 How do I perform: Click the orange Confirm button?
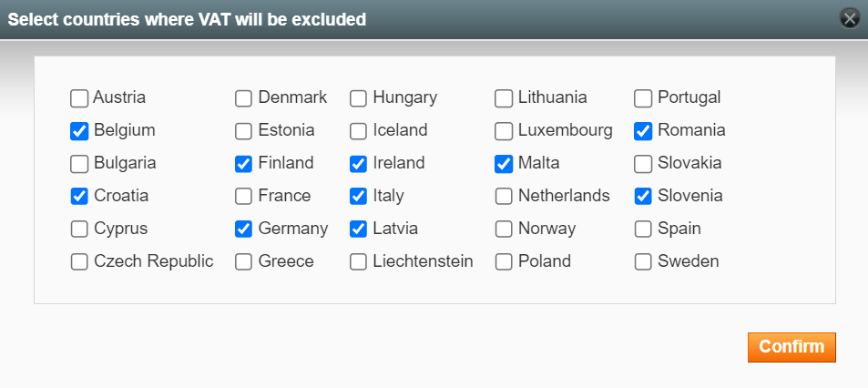click(x=791, y=347)
